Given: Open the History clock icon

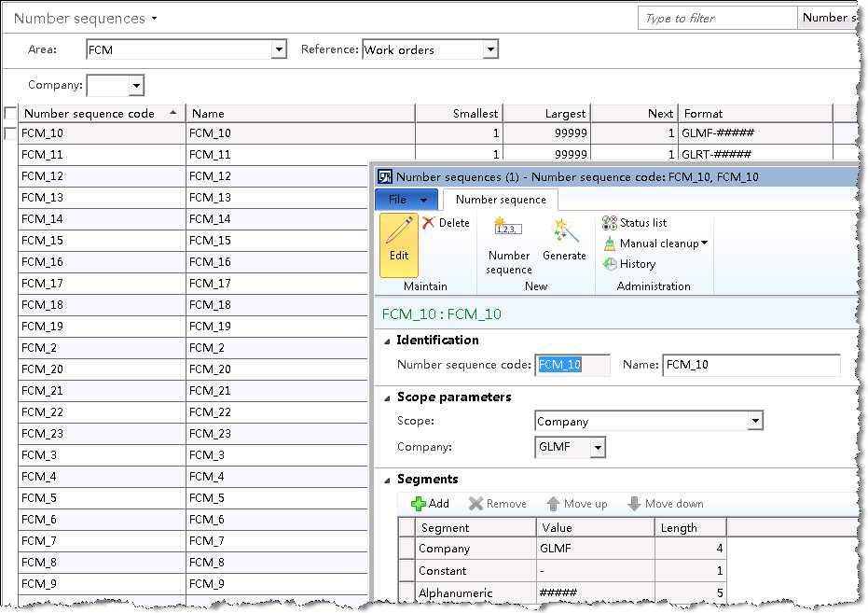Looking at the screenshot, I should 610,264.
